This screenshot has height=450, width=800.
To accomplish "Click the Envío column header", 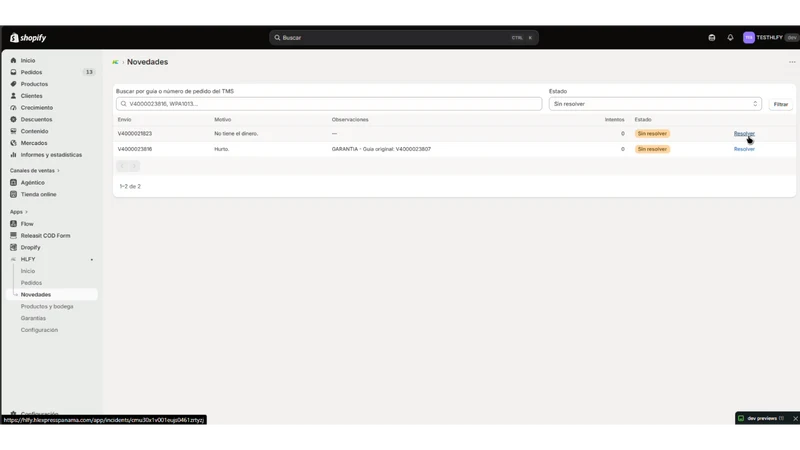I will coord(124,119).
